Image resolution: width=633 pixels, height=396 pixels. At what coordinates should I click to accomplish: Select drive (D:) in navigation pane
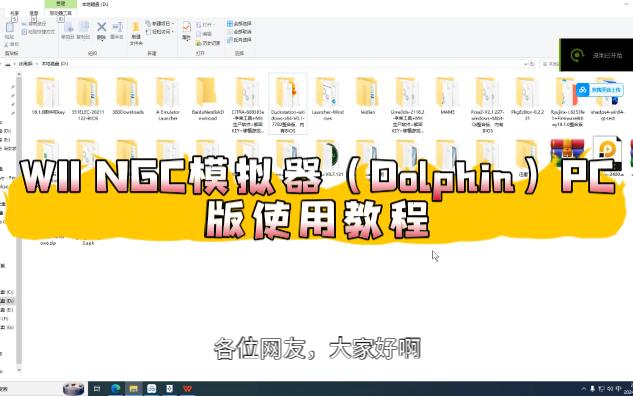7,301
